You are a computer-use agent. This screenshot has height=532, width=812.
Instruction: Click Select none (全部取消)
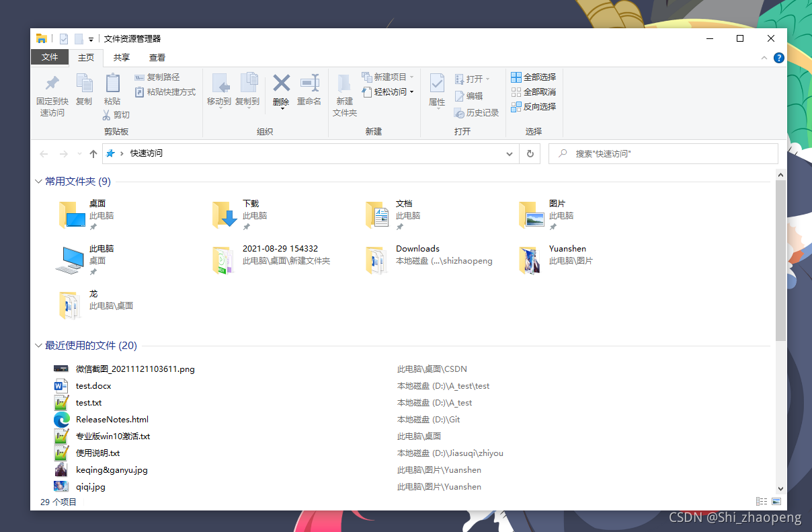point(534,92)
